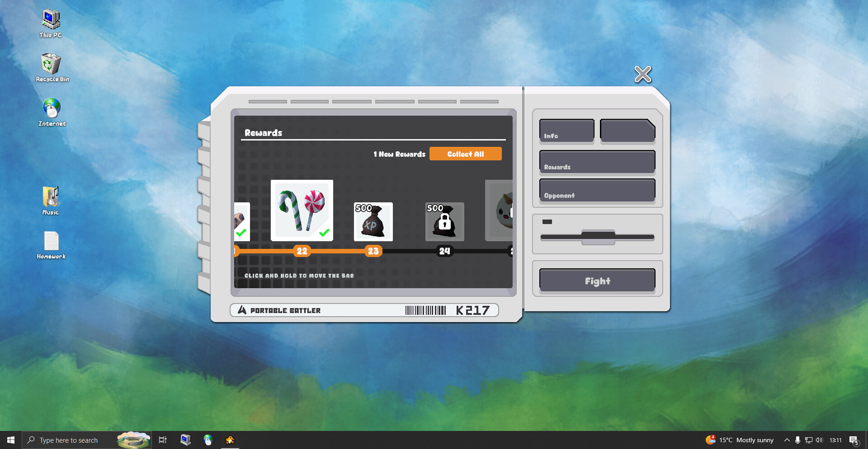Screen dimensions: 868x449
Task: Select the candy cane lollipop reward
Action: pyautogui.click(x=302, y=210)
